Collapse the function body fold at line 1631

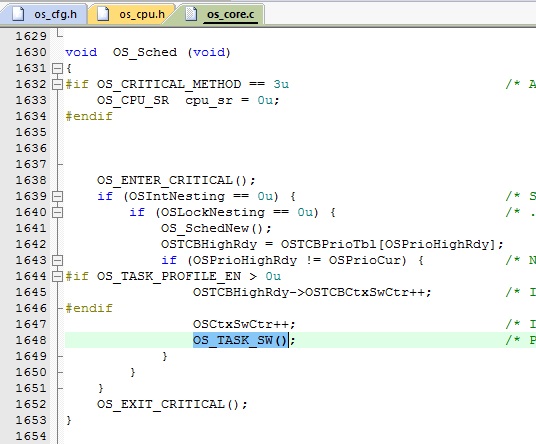pyautogui.click(x=57, y=68)
